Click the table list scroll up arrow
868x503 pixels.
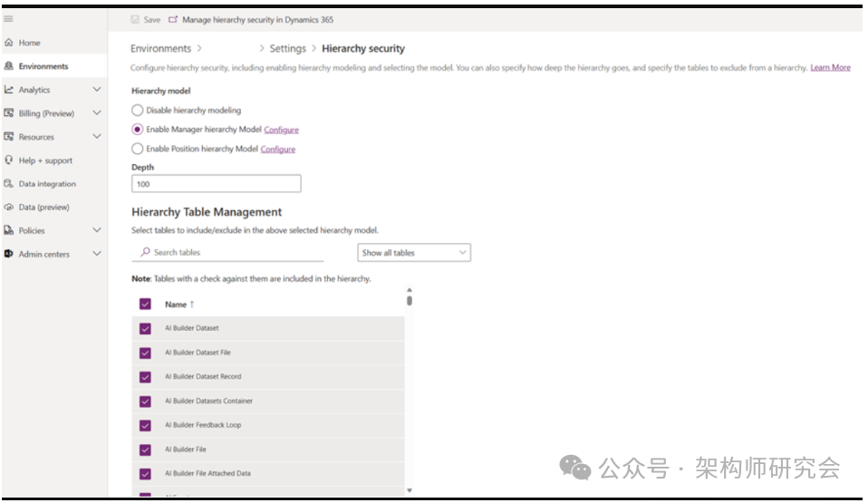[x=410, y=290]
